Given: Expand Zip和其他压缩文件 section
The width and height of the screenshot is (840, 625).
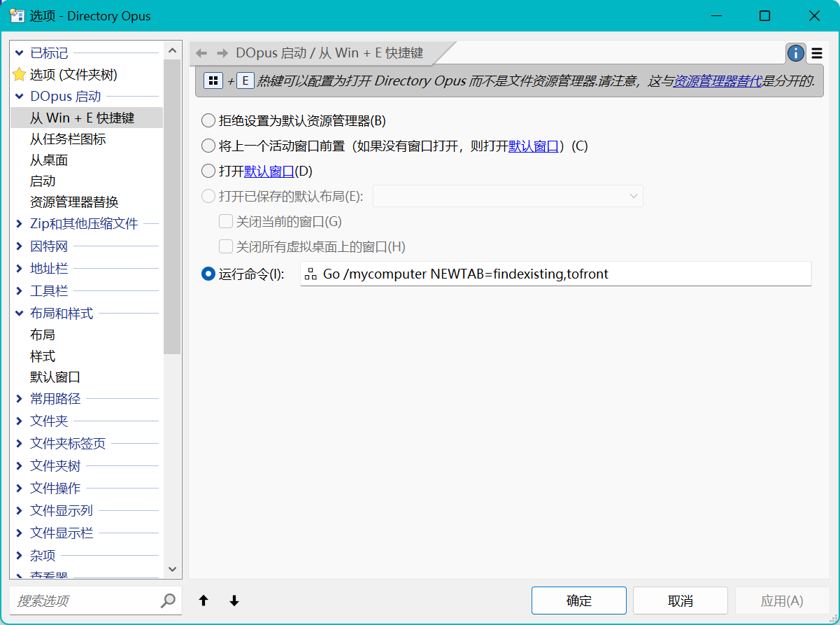Looking at the screenshot, I should click(19, 224).
